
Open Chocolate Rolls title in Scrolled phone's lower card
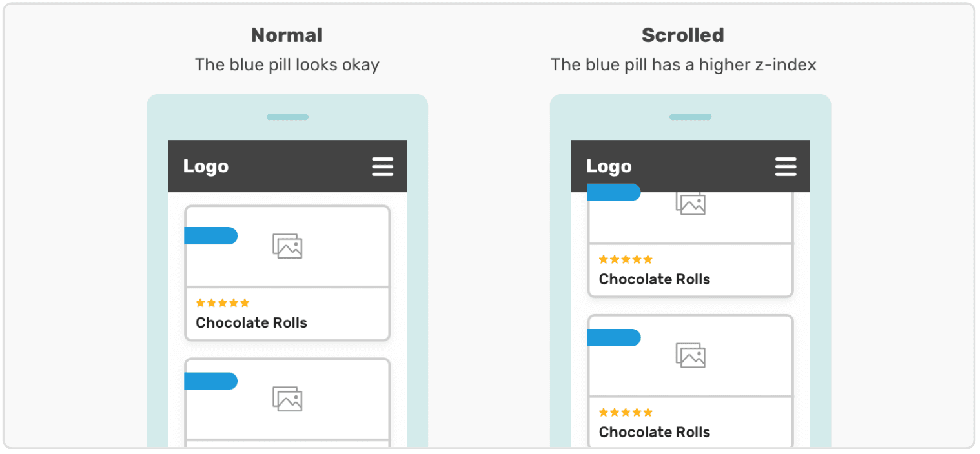[x=654, y=432]
